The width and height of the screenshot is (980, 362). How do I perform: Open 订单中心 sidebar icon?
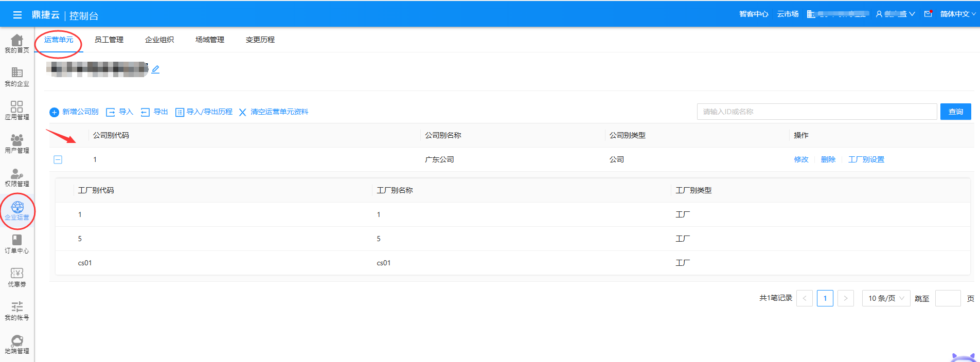point(17,244)
